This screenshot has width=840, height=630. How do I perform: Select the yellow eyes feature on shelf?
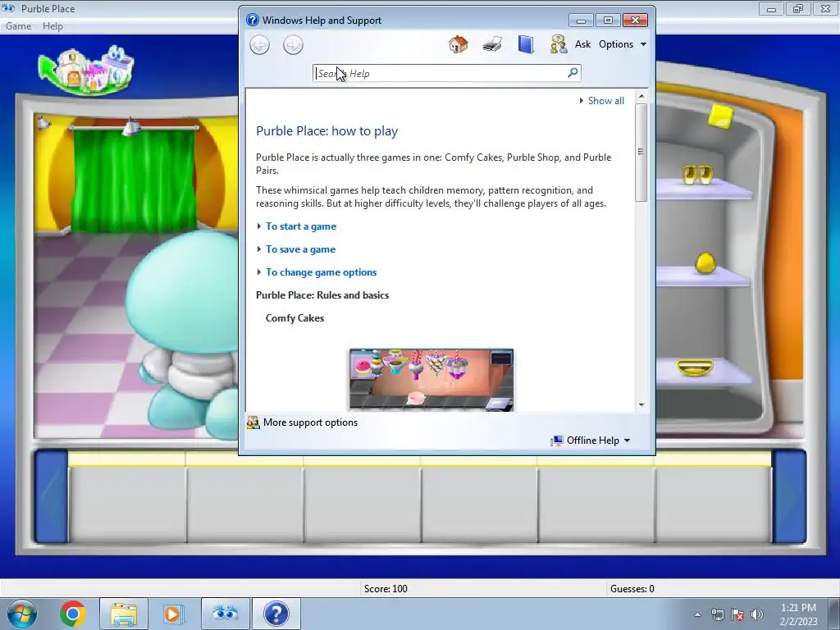click(697, 175)
